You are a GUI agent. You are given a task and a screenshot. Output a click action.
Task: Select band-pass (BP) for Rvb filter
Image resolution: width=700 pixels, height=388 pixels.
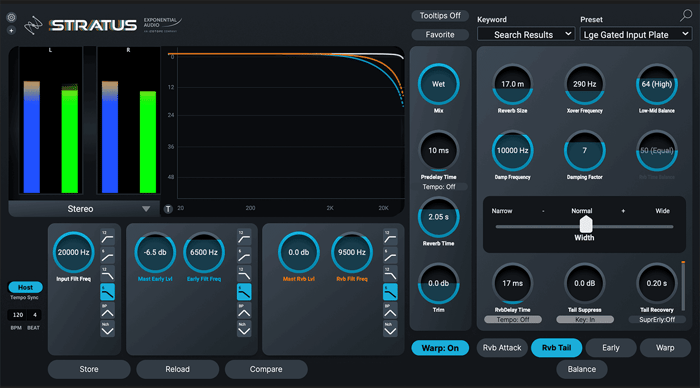pyautogui.click(x=390, y=310)
